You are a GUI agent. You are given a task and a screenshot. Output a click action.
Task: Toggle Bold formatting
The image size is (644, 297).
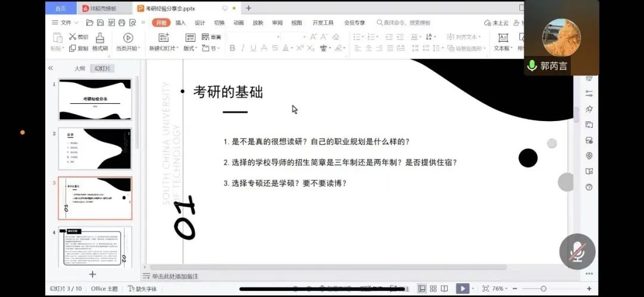click(x=233, y=48)
